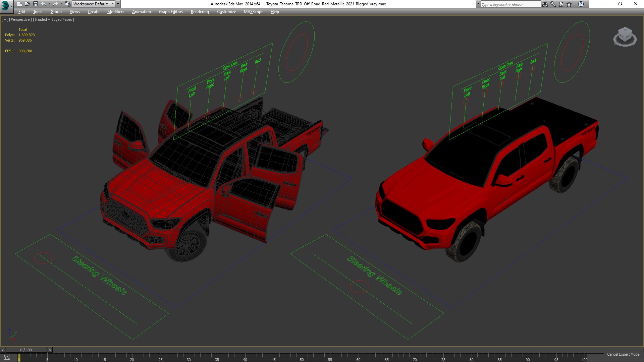Open the Create menu
Viewport: 644px width, 362px height.
pyautogui.click(x=94, y=12)
